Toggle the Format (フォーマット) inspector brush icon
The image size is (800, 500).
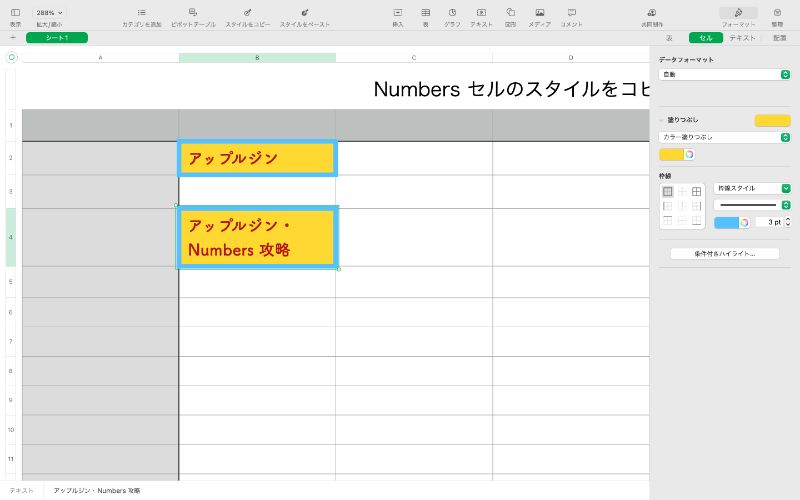[738, 13]
